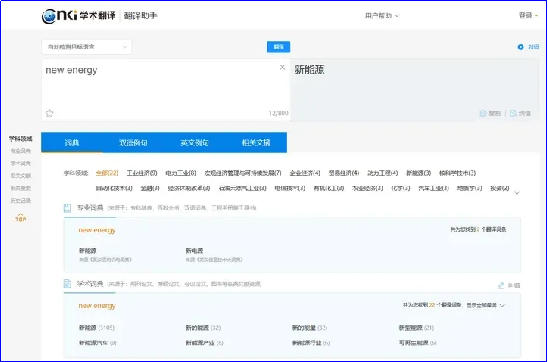Image resolution: width=548 pixels, height=362 pixels.
Task: Select 电力工业(8) subject filter
Action: click(x=181, y=173)
